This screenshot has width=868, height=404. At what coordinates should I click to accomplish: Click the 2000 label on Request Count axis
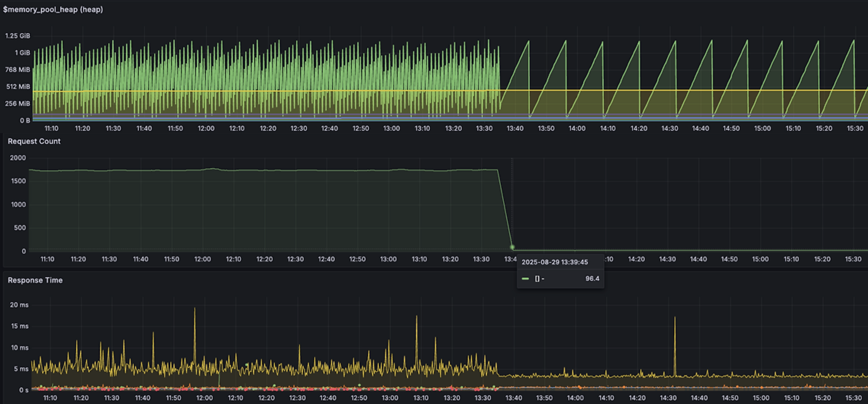click(x=18, y=158)
